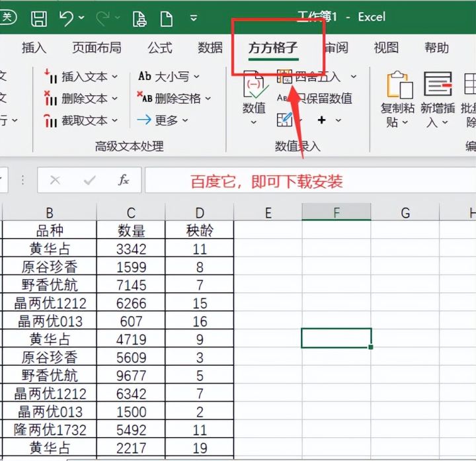476x461 pixels.
Task: Select column C header
Action: click(x=131, y=212)
